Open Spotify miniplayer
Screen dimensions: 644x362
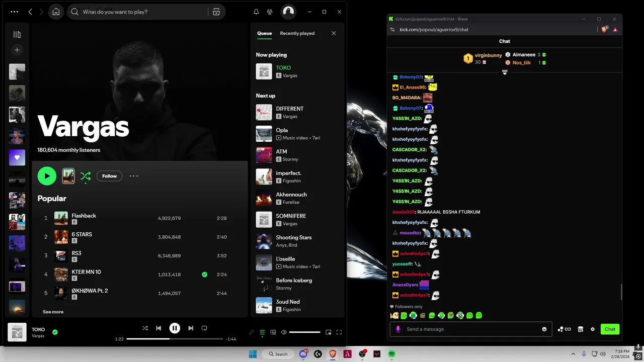tap(329, 332)
